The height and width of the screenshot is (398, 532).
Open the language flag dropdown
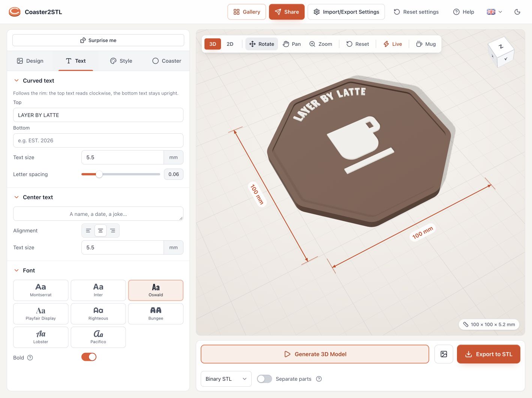[494, 12]
